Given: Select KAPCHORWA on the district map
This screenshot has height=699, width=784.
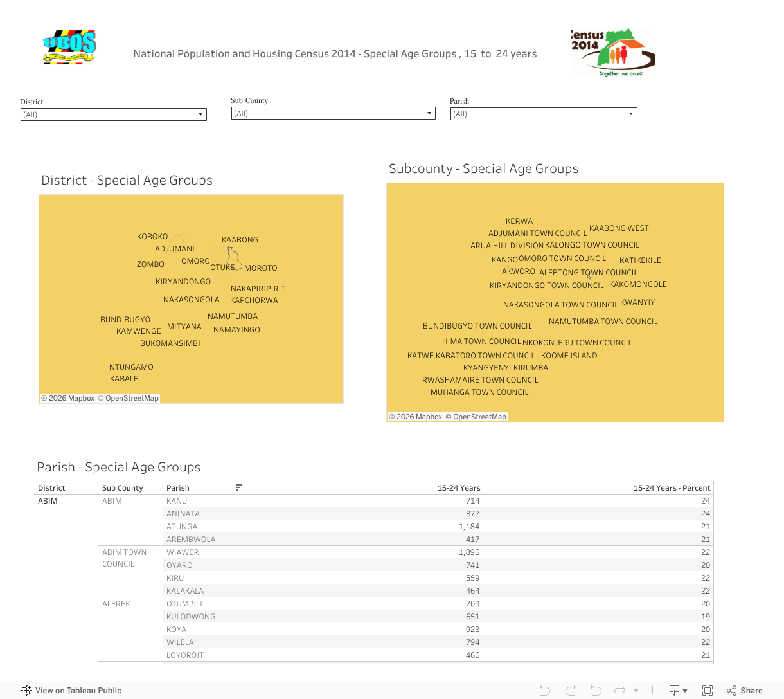Looking at the screenshot, I should 254,300.
